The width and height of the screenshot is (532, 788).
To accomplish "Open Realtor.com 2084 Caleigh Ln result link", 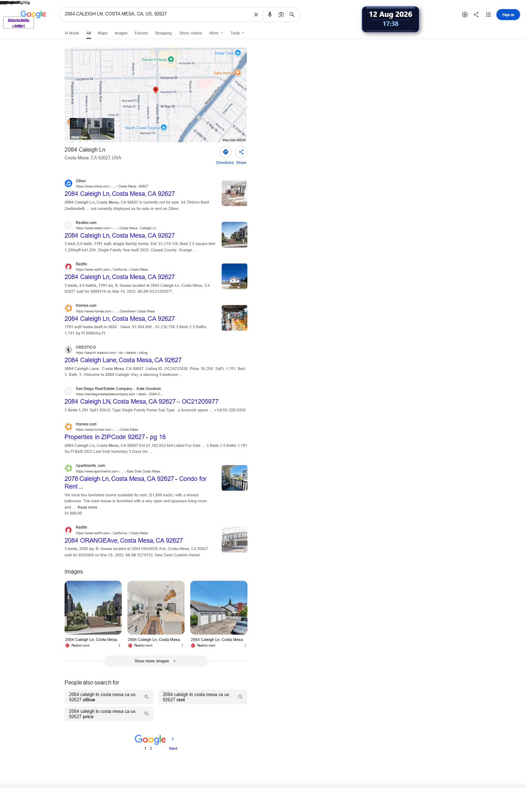I will point(120,236).
